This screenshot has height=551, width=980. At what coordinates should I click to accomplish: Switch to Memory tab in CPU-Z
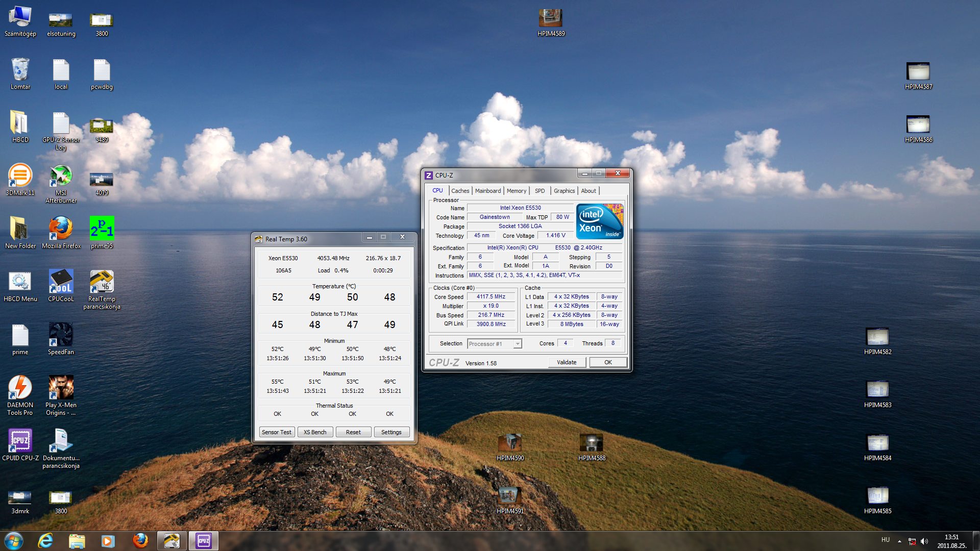tap(516, 191)
